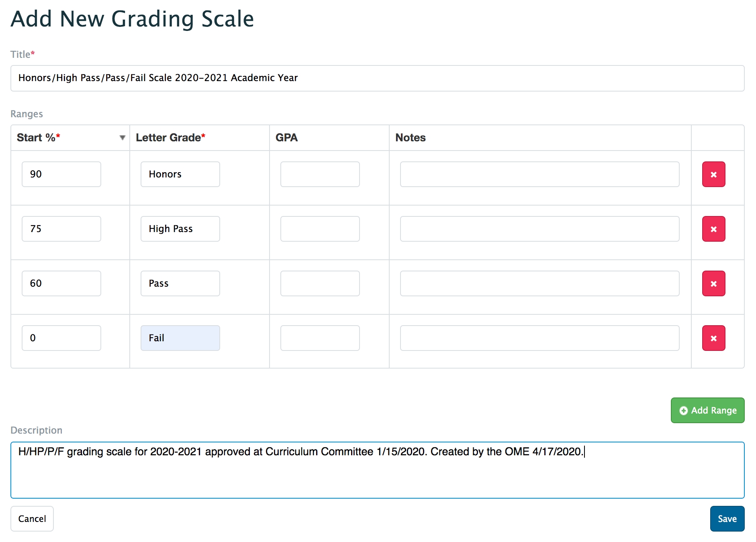The image size is (756, 542).
Task: Edit the Start % field containing 90
Action: pos(61,174)
